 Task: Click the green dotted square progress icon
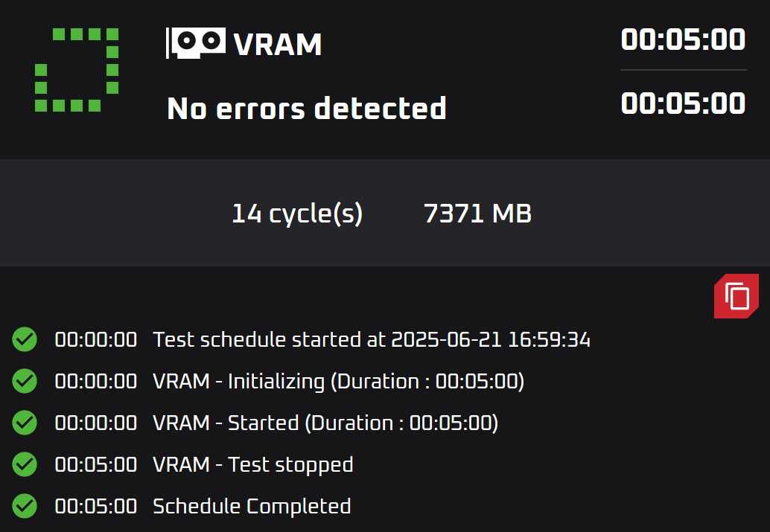pyautogui.click(x=77, y=70)
